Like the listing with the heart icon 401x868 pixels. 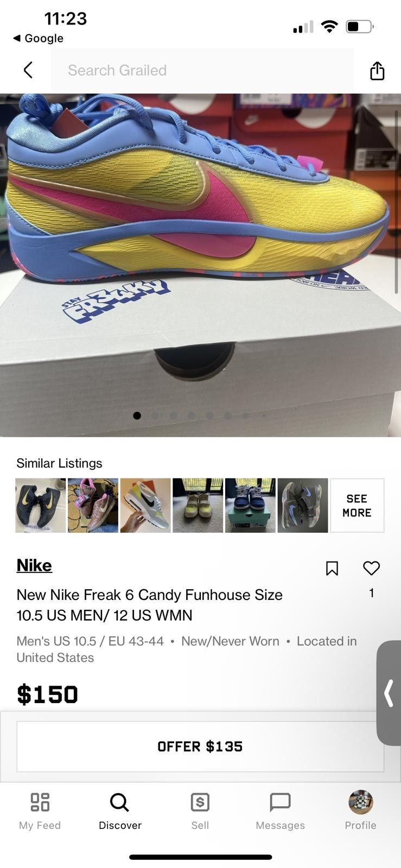coord(371,568)
